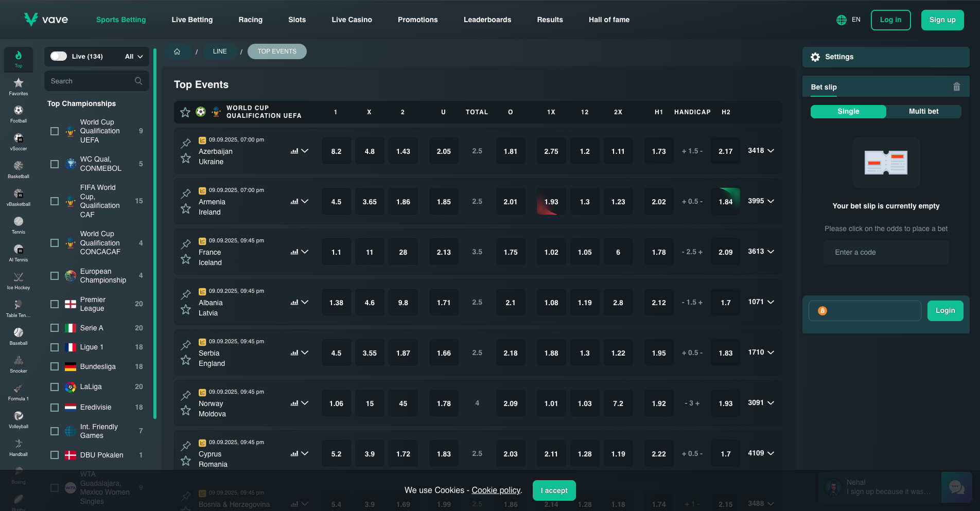The width and height of the screenshot is (980, 511).
Task: Check the European Championship checkbox
Action: click(55, 276)
